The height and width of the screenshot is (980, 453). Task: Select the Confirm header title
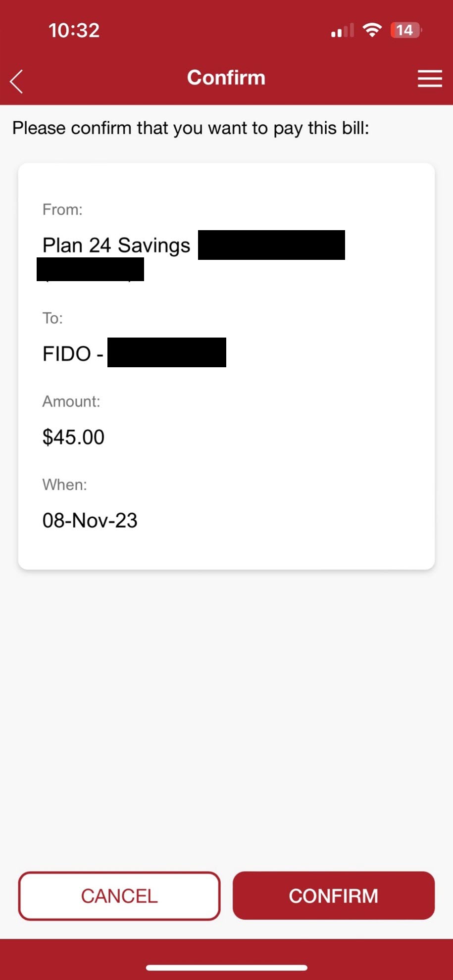pyautogui.click(x=226, y=78)
